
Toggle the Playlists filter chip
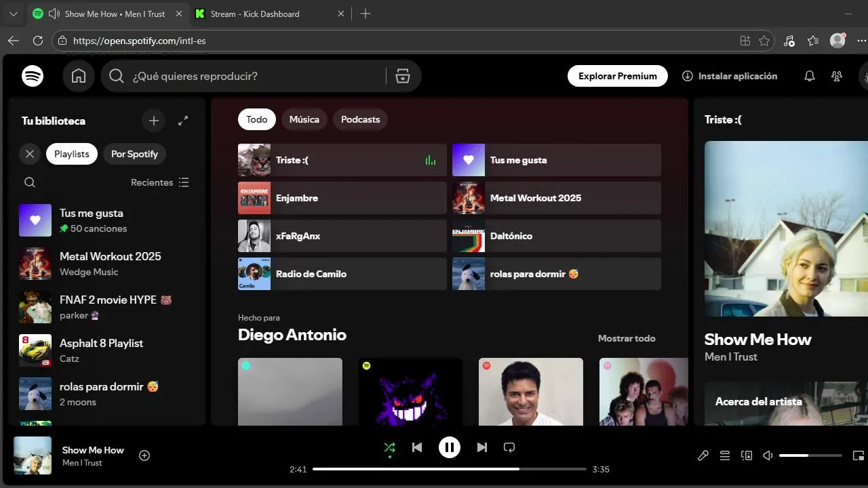click(72, 154)
